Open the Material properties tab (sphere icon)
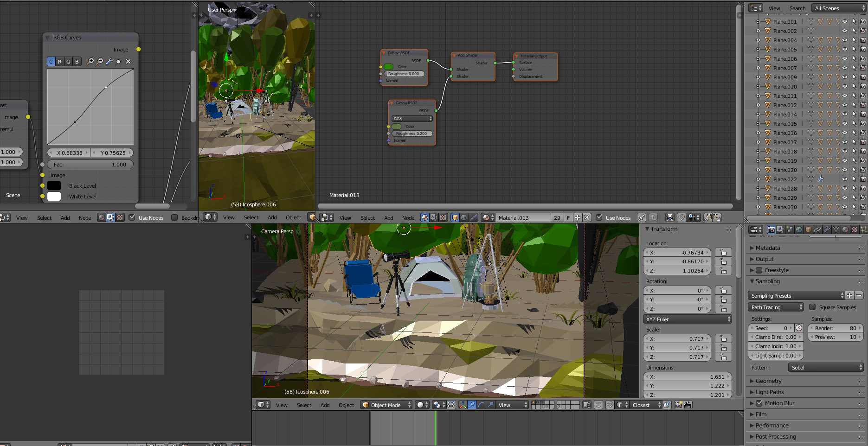 point(845,229)
